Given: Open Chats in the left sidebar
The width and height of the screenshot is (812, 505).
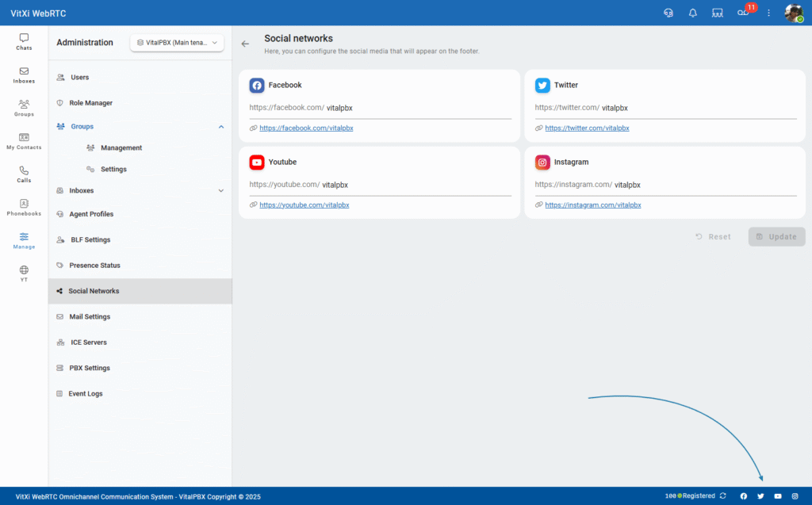Looking at the screenshot, I should click(x=24, y=42).
